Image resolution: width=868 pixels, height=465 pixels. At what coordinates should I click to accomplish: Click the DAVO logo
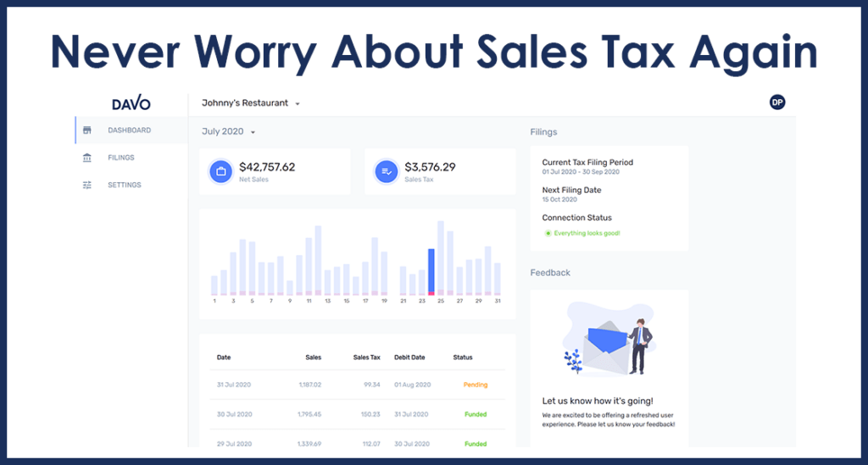click(x=131, y=103)
